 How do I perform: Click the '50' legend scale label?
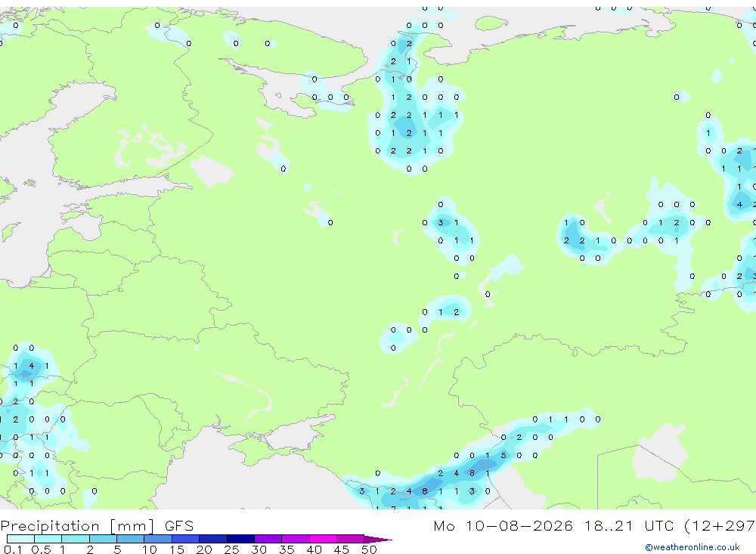pos(369,549)
